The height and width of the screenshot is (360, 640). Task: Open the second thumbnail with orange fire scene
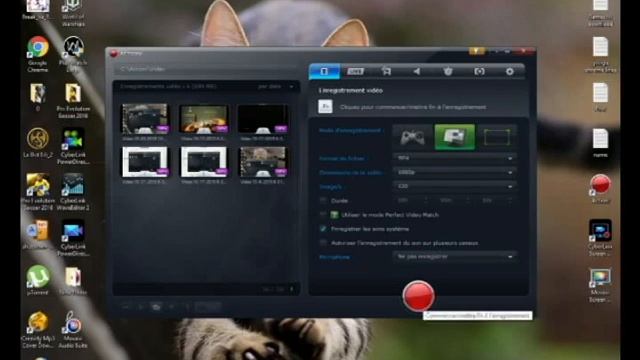click(x=204, y=119)
